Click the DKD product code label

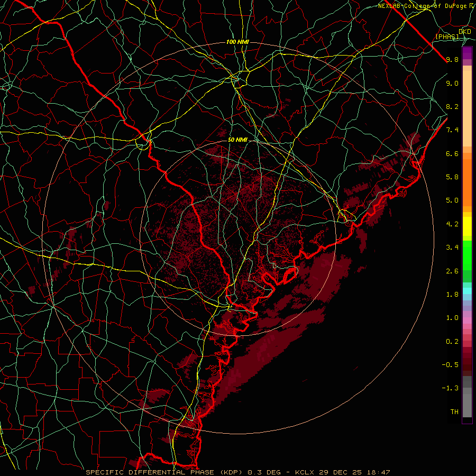465,31
